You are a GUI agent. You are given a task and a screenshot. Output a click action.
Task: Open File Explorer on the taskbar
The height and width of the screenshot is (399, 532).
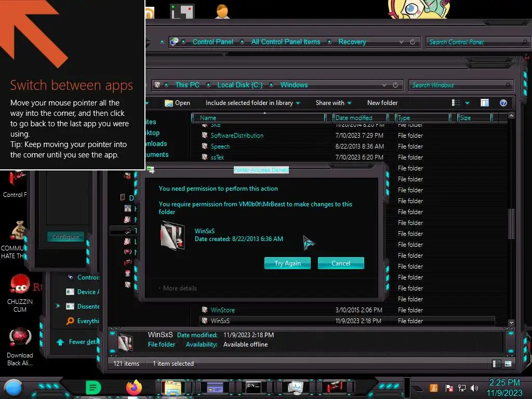172,389
